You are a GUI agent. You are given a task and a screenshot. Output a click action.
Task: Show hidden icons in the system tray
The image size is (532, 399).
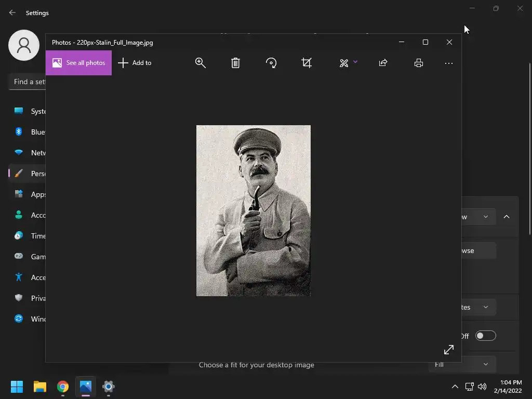(455, 387)
